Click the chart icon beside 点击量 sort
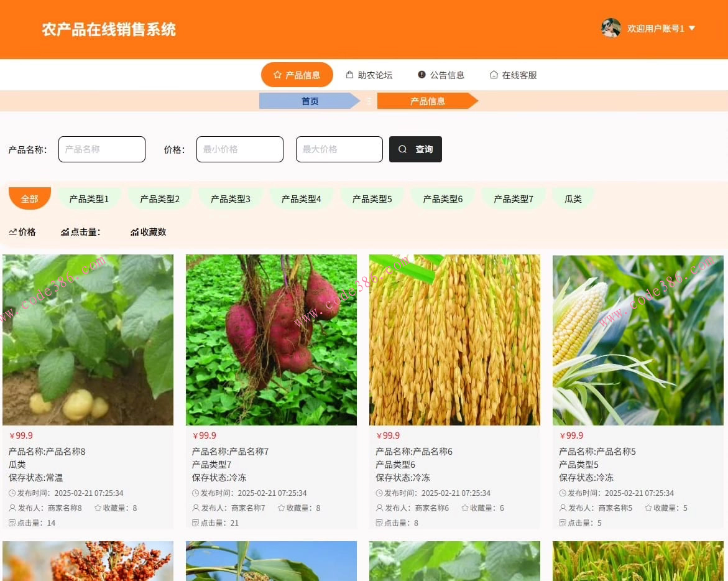 [x=65, y=231]
